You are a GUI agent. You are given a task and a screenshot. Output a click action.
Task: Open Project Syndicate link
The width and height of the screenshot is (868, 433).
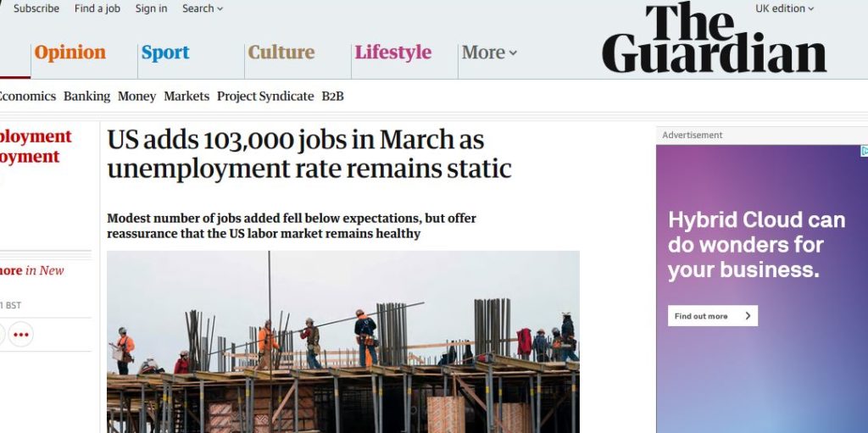[265, 97]
